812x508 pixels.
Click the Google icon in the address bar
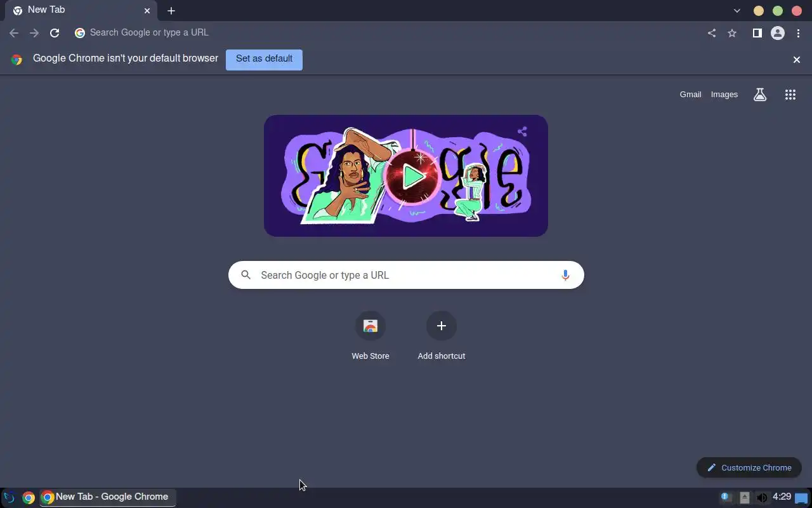(80, 33)
